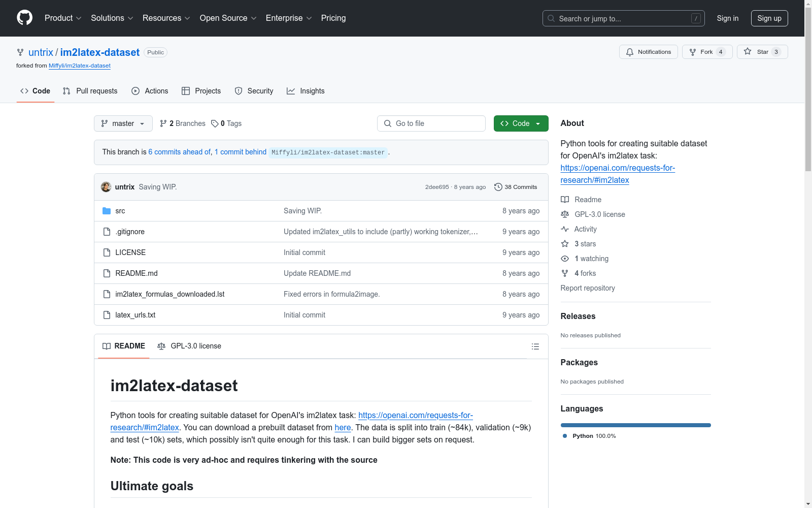The image size is (812, 508).
Task: Click the search magnifier icon in header
Action: click(551, 18)
